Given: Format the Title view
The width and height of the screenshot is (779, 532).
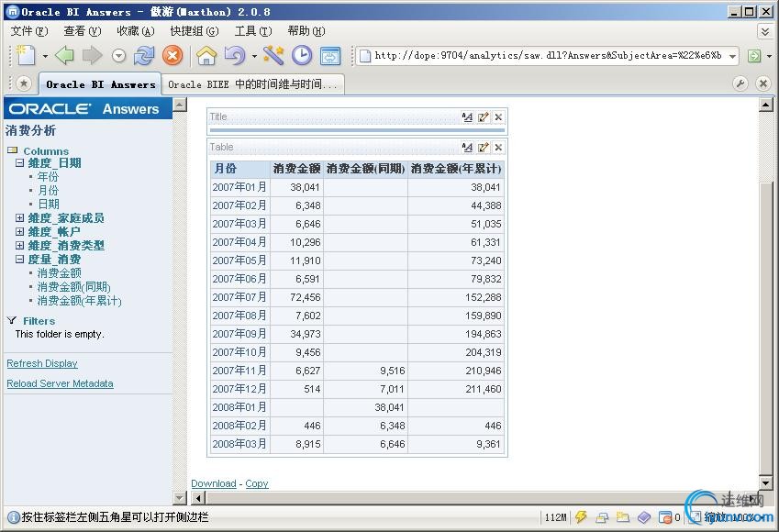Looking at the screenshot, I should 467,116.
